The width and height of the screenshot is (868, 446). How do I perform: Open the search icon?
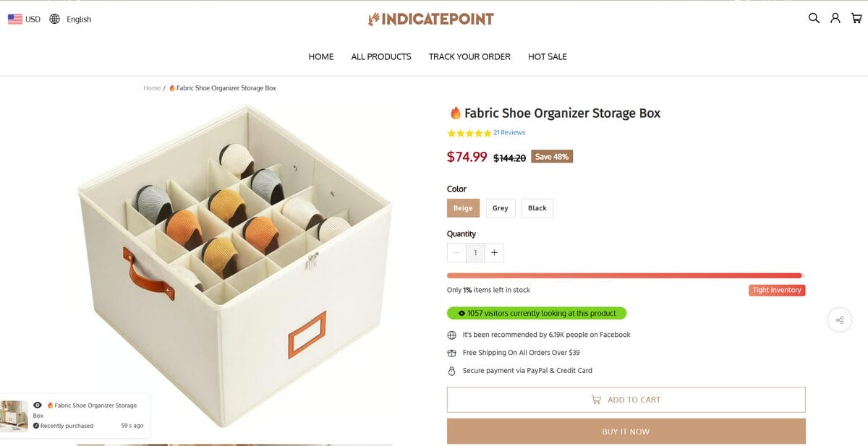[x=813, y=18]
